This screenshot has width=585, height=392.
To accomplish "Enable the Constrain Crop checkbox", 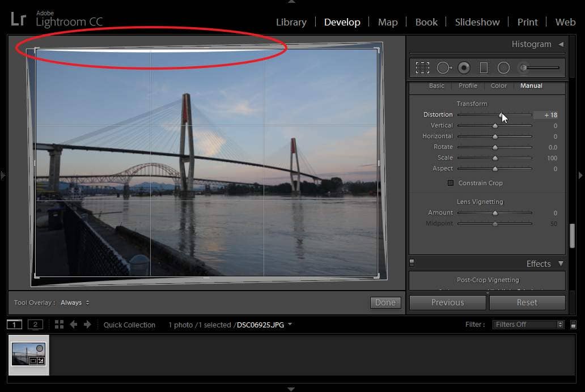I will point(451,183).
